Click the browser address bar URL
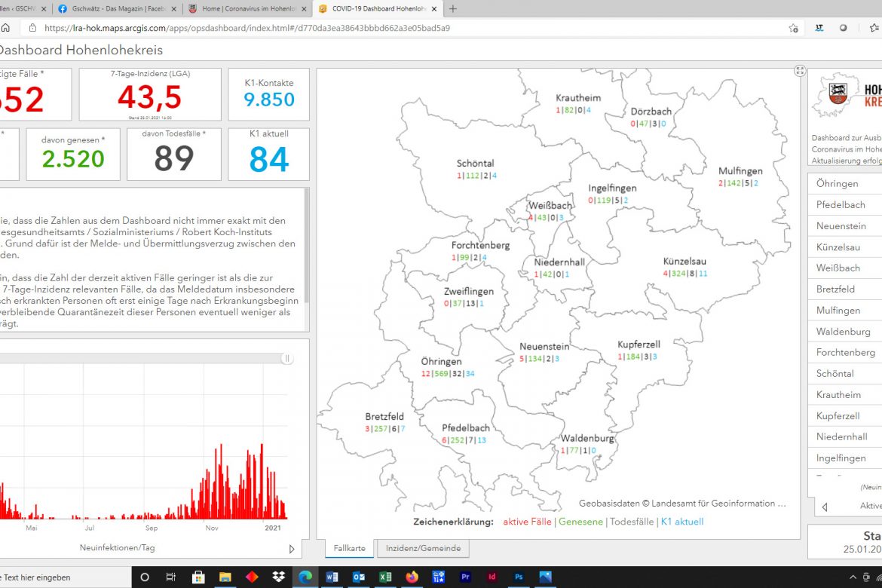The width and height of the screenshot is (882, 588). point(247,28)
